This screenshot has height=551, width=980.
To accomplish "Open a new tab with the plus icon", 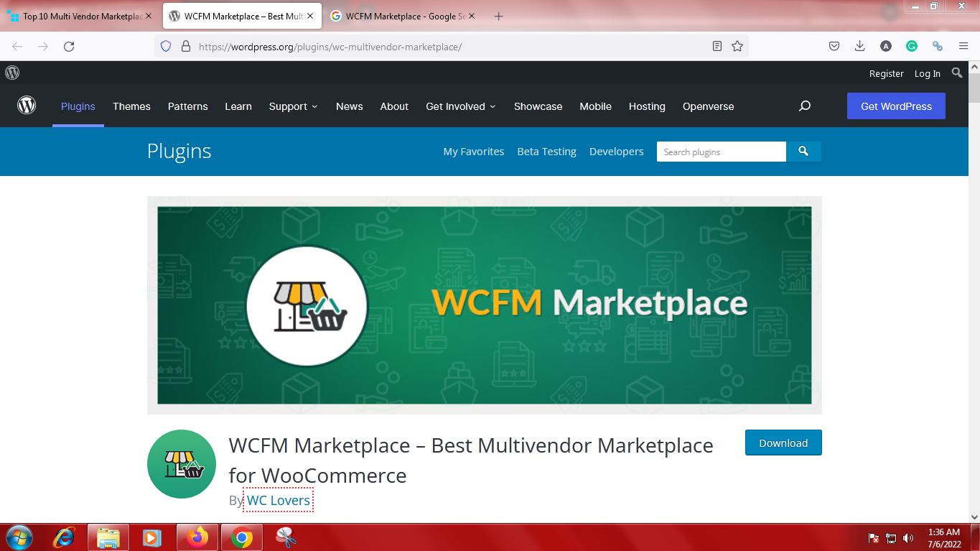I will point(499,16).
